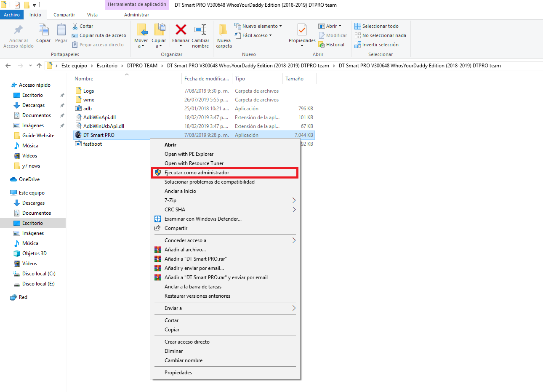
Task: Switch to the Vista ribbon tab
Action: click(x=92, y=15)
